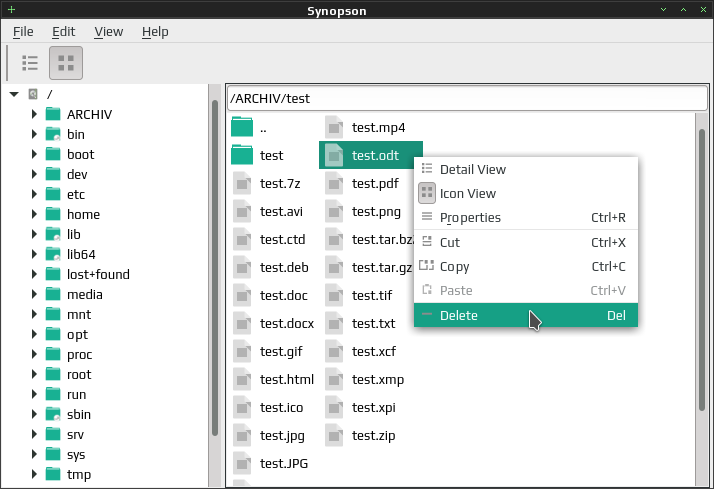Select the test.tif file name
Viewport: 714px width, 489px height.
pos(372,295)
